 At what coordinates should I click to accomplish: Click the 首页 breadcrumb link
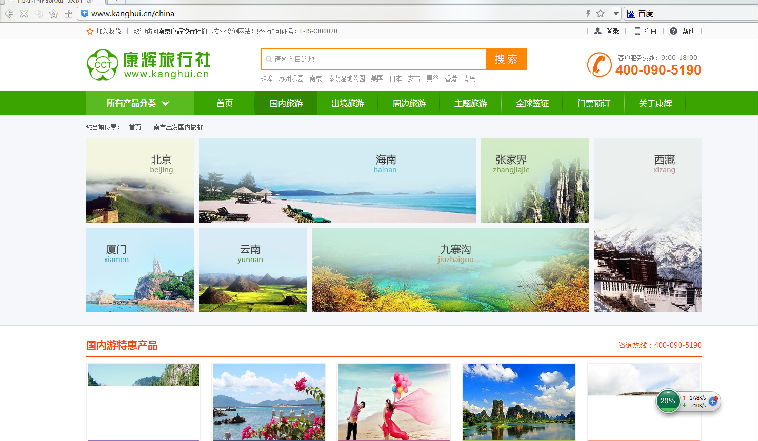(135, 127)
